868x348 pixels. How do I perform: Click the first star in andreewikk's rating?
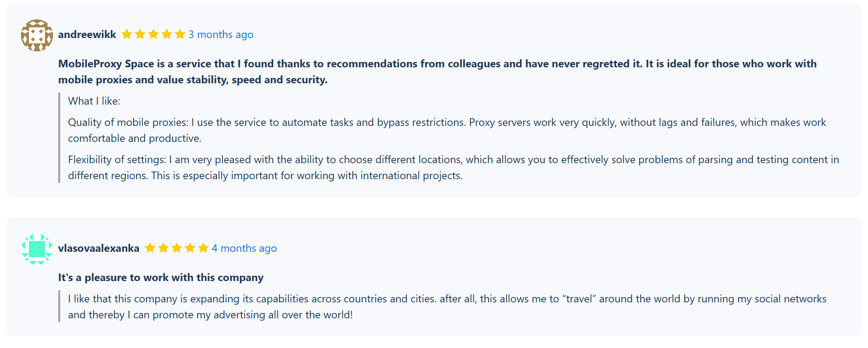coord(127,35)
